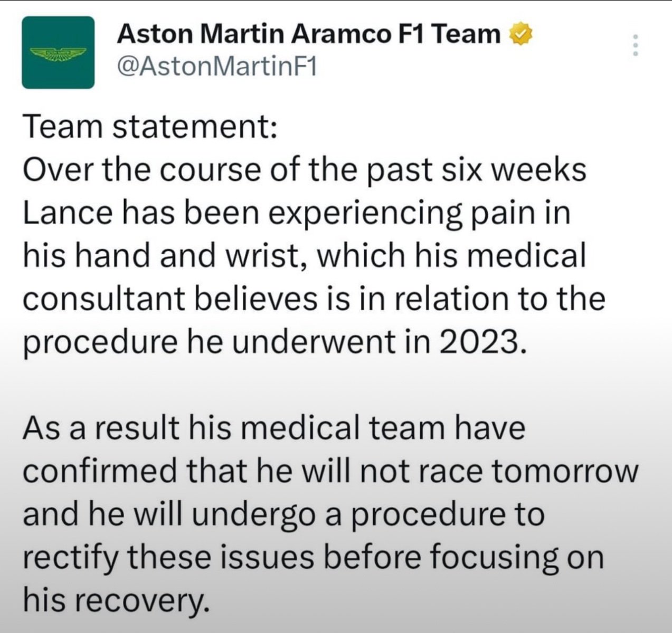Open the Aston Martin Aramco F1 Team profile name
672x633 pixels.
point(309,34)
